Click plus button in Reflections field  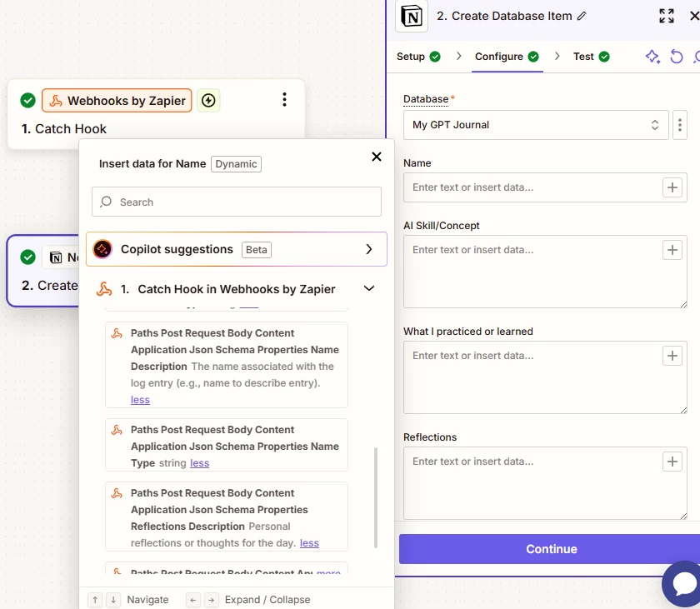pos(672,462)
